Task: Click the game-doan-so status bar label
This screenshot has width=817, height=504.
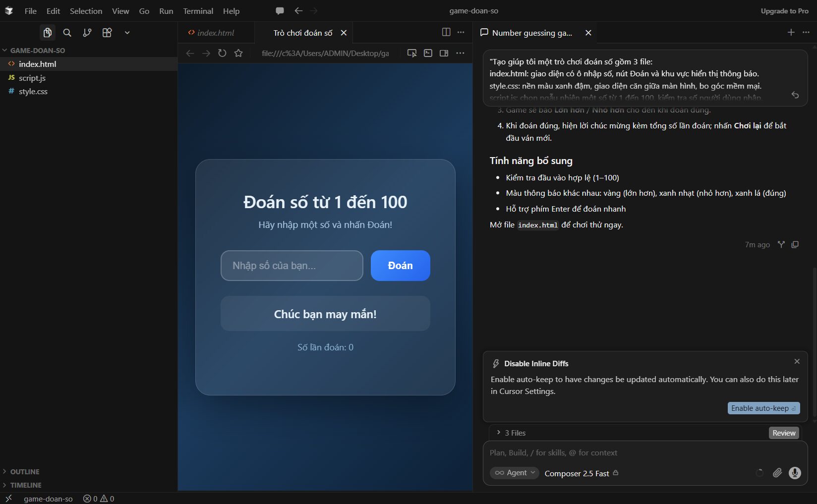Action: 48,499
